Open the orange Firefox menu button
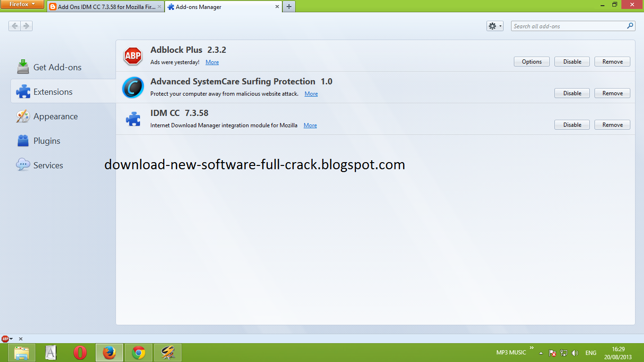 (x=23, y=4)
